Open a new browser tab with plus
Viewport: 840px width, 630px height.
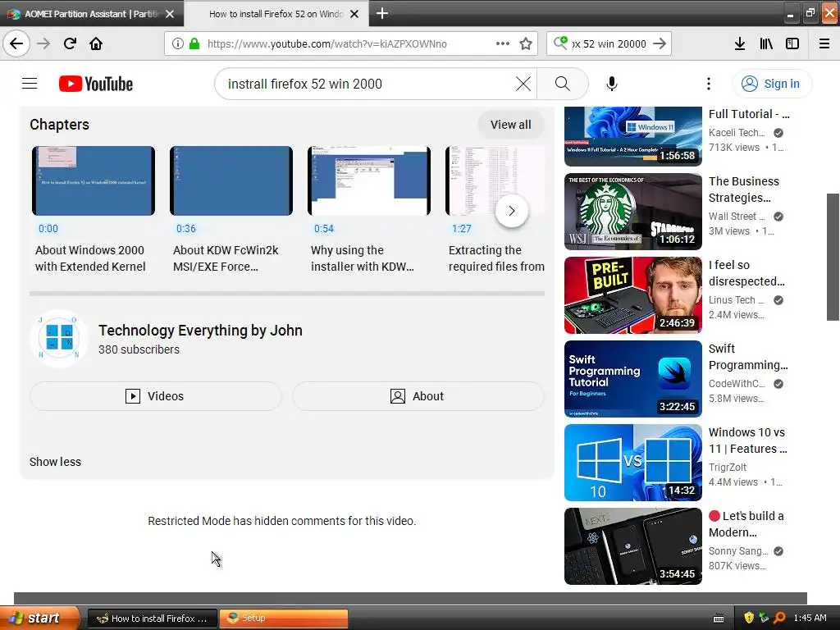click(x=382, y=13)
